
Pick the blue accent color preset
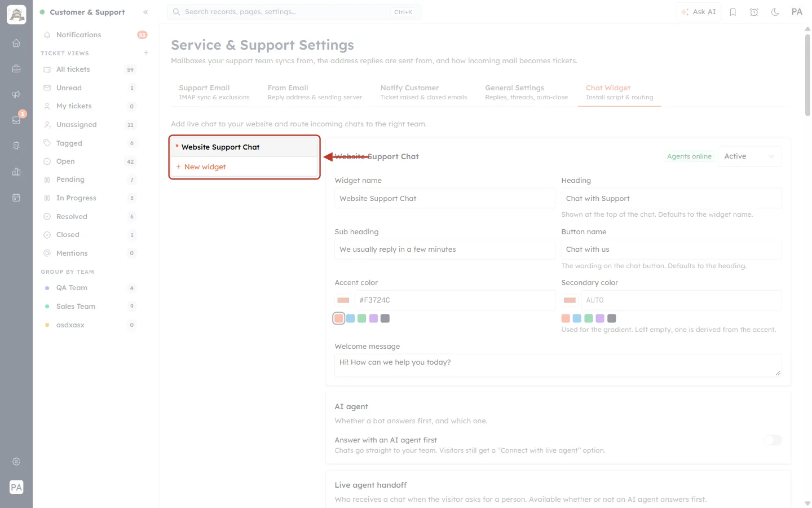coord(351,318)
